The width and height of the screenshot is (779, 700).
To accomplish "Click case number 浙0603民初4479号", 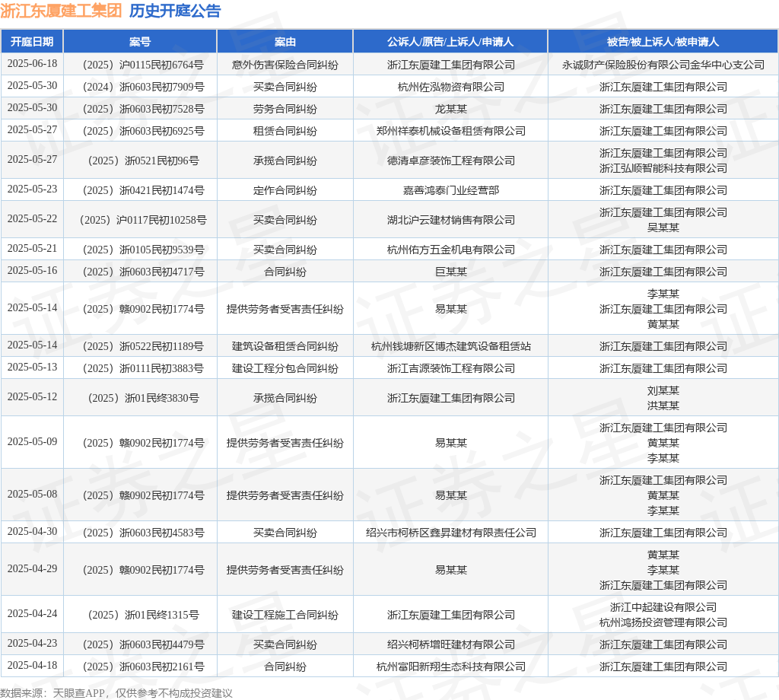I will [143, 644].
